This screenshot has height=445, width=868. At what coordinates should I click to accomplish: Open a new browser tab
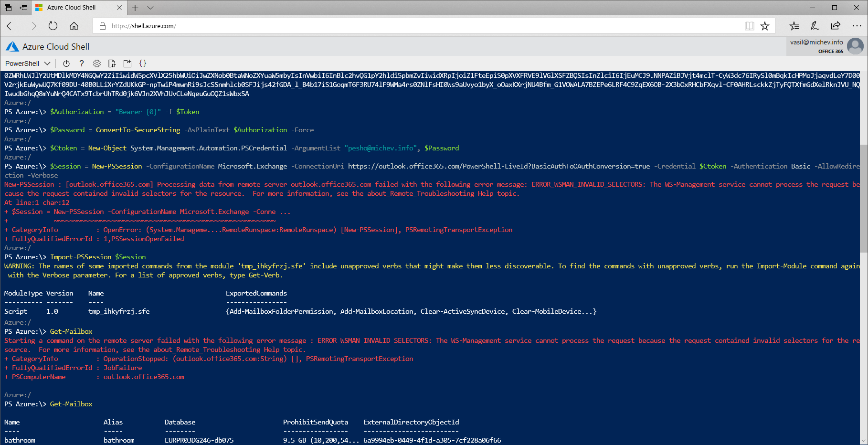click(x=135, y=8)
